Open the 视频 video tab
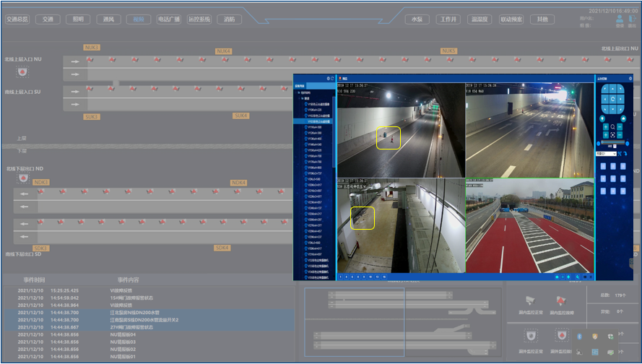The width and height of the screenshot is (642, 364). click(138, 19)
